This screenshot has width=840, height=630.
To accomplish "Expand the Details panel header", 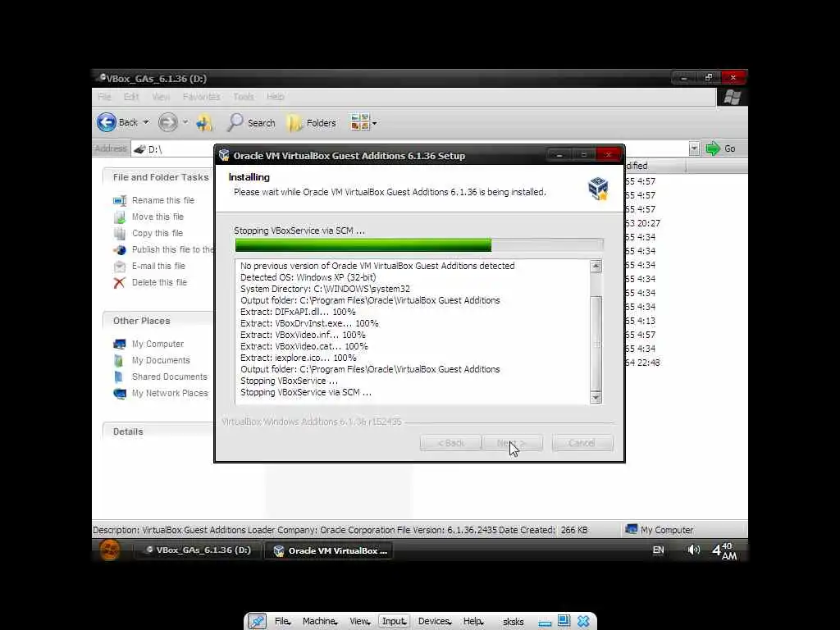I will (x=158, y=431).
